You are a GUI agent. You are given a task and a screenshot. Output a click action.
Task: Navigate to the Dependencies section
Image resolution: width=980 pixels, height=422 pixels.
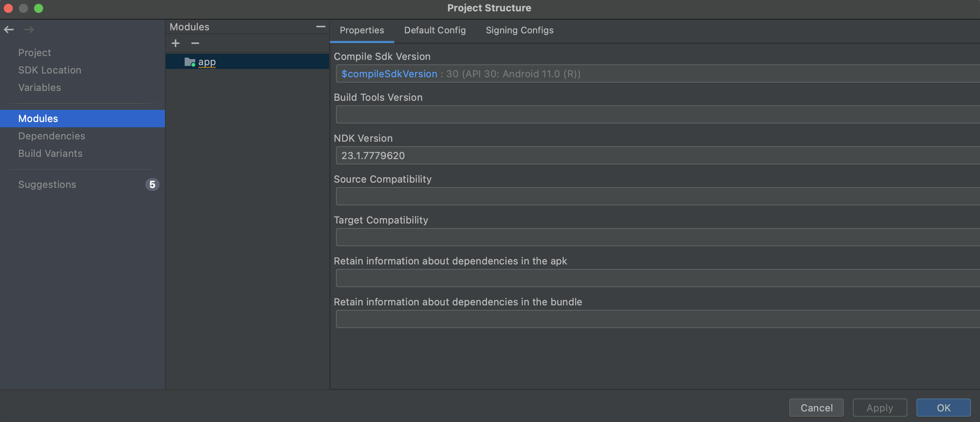click(x=51, y=136)
